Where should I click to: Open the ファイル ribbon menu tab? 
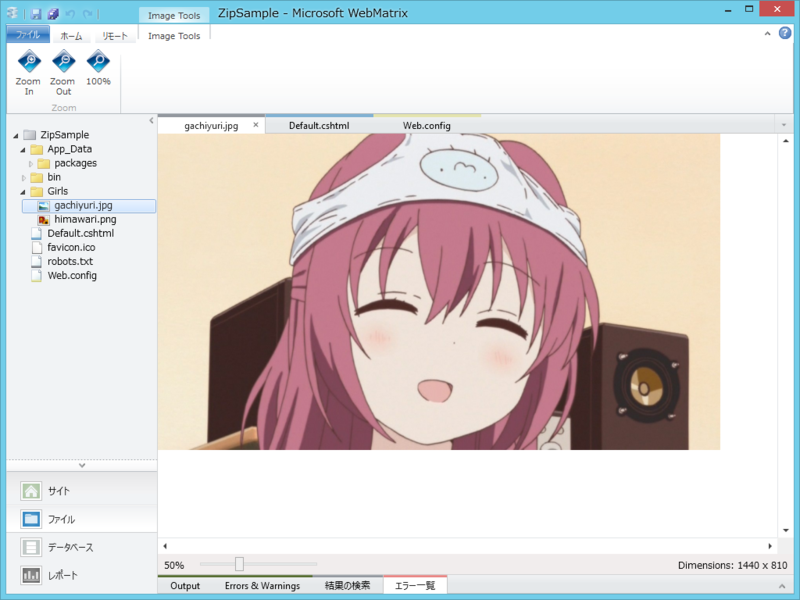point(28,35)
